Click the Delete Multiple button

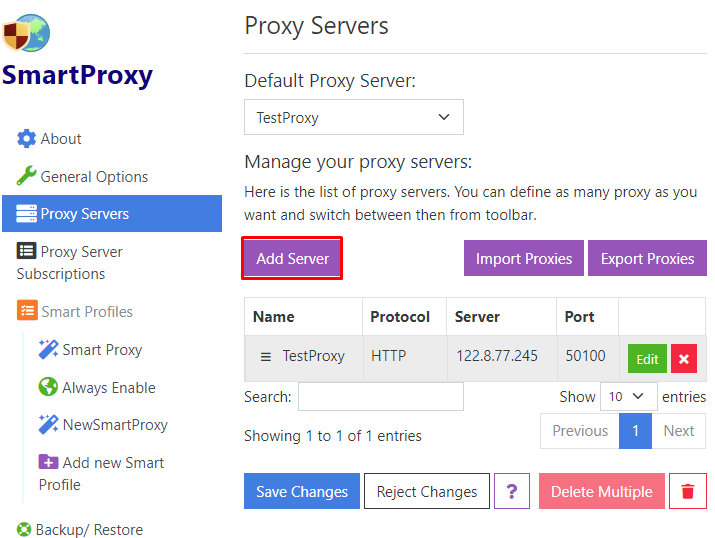pyautogui.click(x=601, y=491)
